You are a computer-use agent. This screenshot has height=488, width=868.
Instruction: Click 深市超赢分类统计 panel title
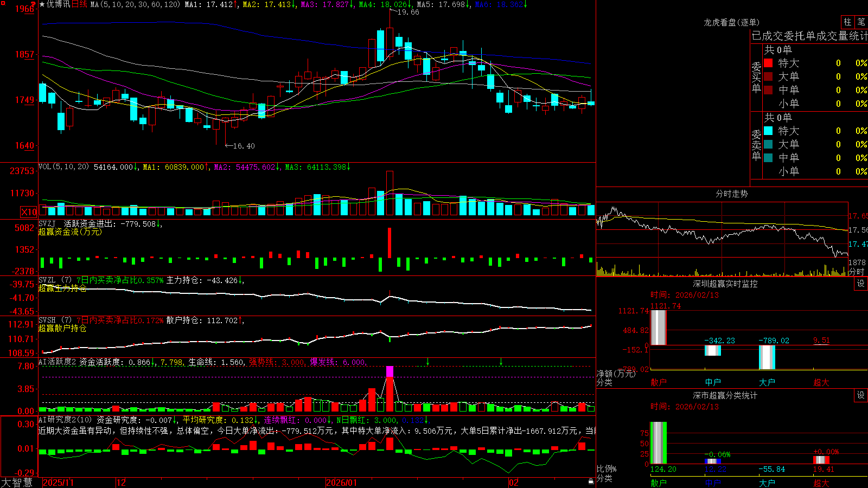[x=725, y=395]
